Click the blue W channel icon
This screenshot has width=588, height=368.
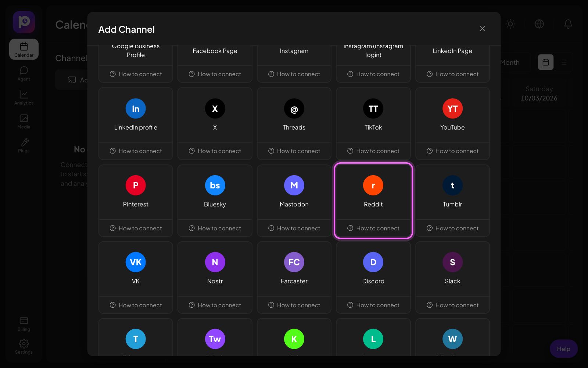pos(452,339)
